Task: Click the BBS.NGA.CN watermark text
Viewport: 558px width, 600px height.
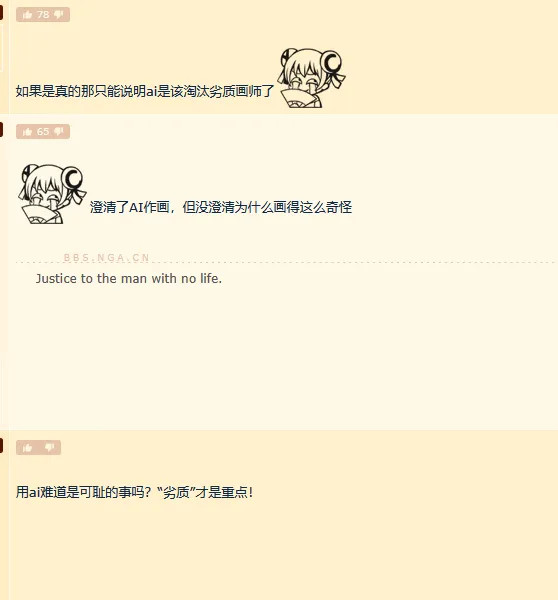Action: click(106, 258)
